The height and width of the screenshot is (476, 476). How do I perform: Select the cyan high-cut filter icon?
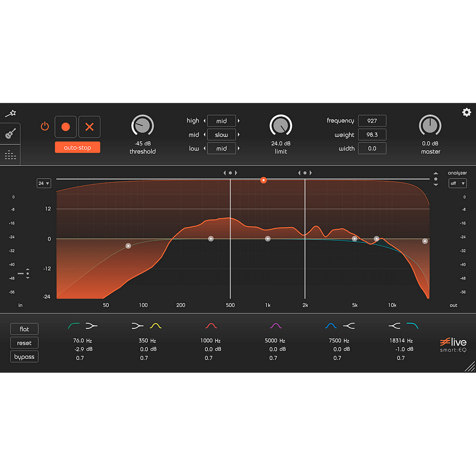[x=412, y=325]
